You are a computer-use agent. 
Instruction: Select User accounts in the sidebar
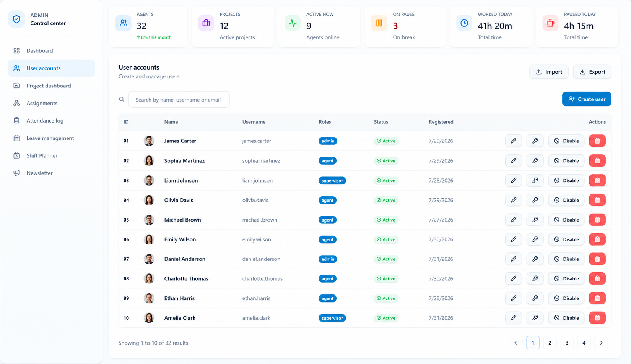51,68
